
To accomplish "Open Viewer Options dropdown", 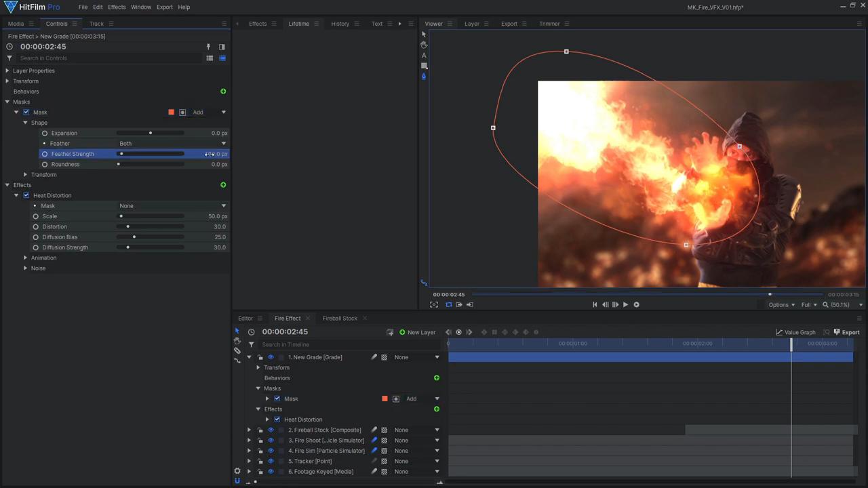I will (x=781, y=305).
